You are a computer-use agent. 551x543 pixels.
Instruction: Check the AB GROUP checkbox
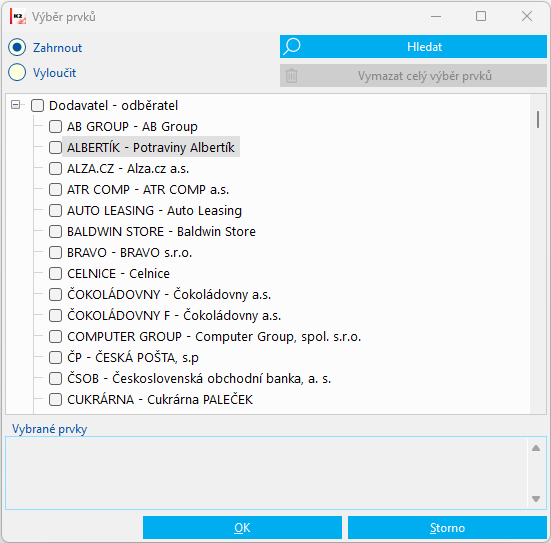[55, 127]
